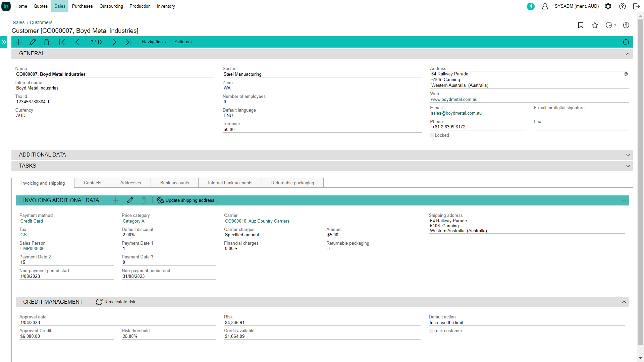
Task: Switch to the Contacts tab
Action: [x=92, y=183]
